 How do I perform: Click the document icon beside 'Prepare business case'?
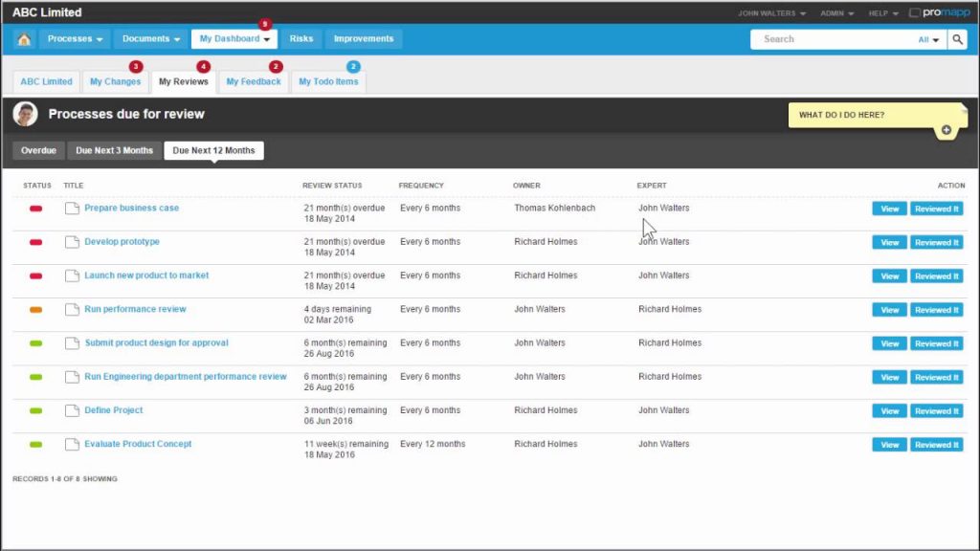pyautogui.click(x=72, y=208)
